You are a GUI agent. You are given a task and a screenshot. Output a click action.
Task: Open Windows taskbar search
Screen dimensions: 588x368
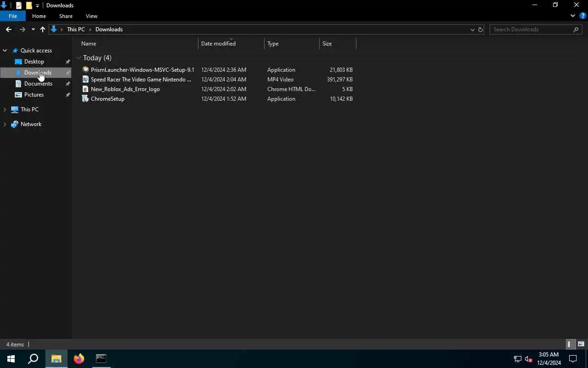(x=33, y=359)
